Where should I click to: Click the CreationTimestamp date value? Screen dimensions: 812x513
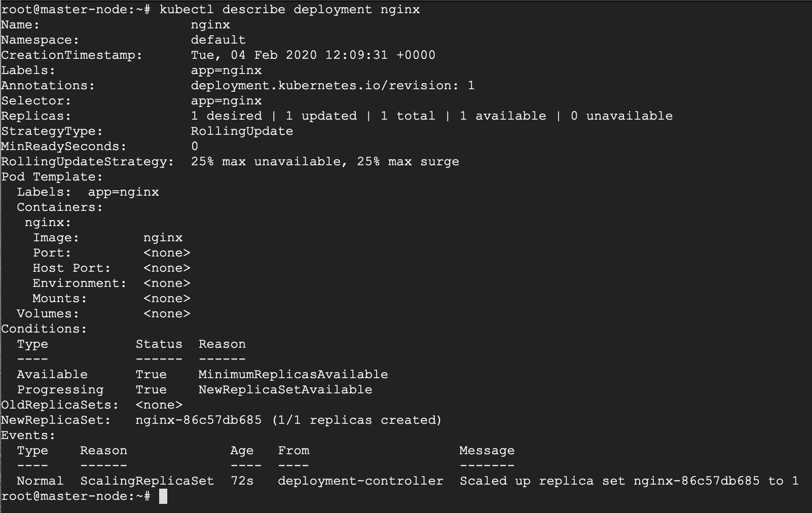click(313, 55)
